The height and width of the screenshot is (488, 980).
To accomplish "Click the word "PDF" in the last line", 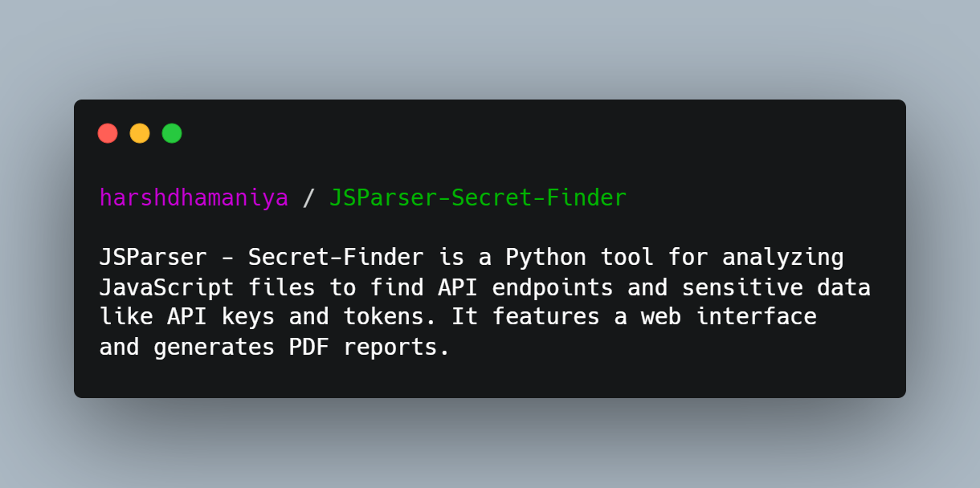I will point(309,346).
